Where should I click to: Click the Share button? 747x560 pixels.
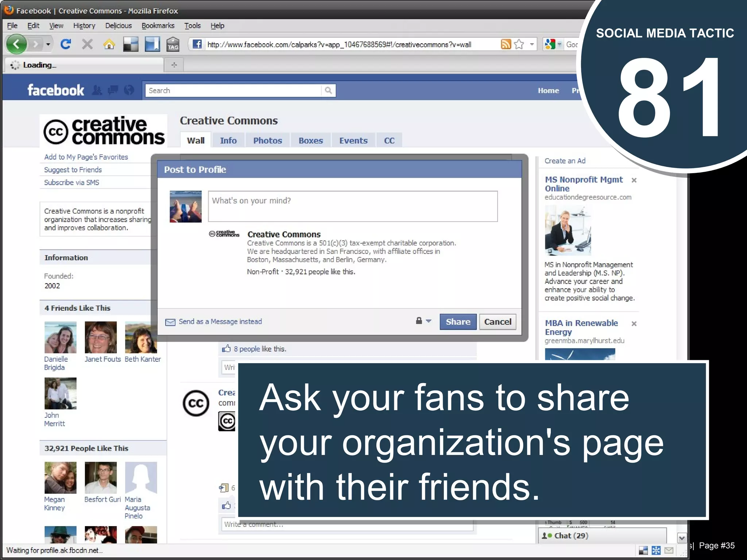click(x=458, y=322)
